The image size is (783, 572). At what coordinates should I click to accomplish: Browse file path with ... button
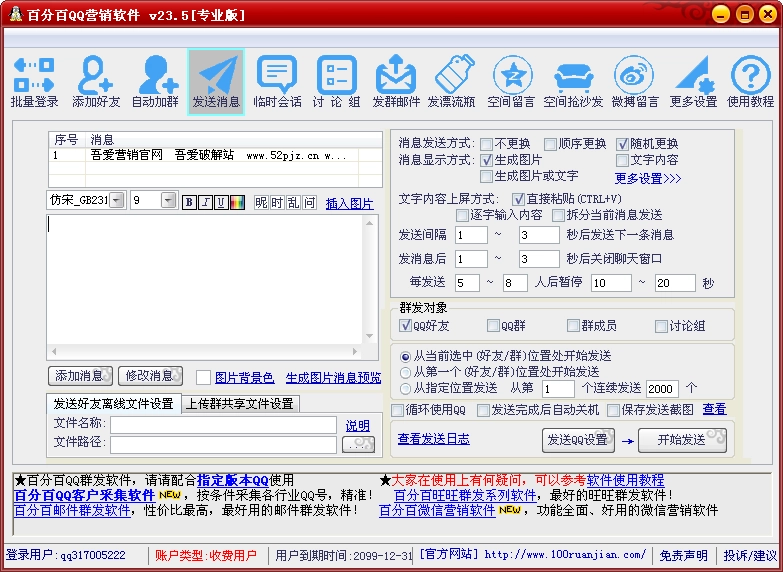[x=358, y=445]
